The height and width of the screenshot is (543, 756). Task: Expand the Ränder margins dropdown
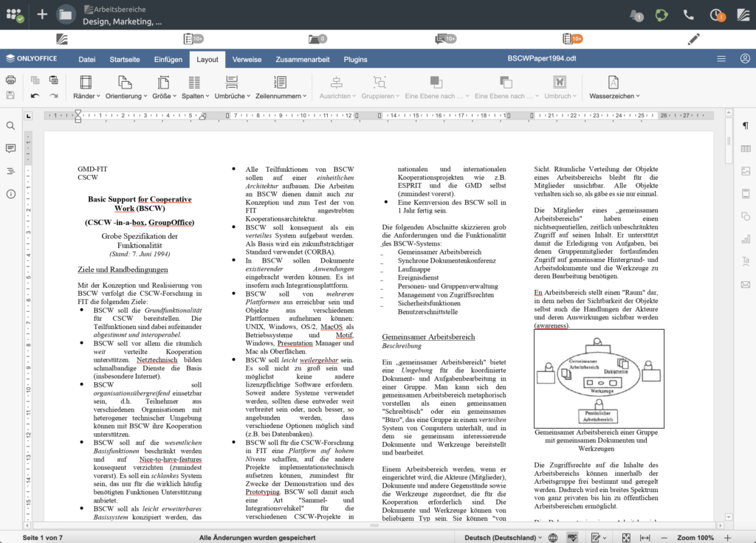[x=86, y=96]
